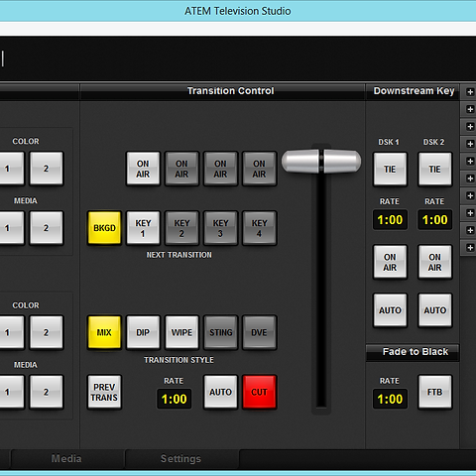476x476 pixels.
Task: Click the PREV TRANS button
Action: point(104,392)
